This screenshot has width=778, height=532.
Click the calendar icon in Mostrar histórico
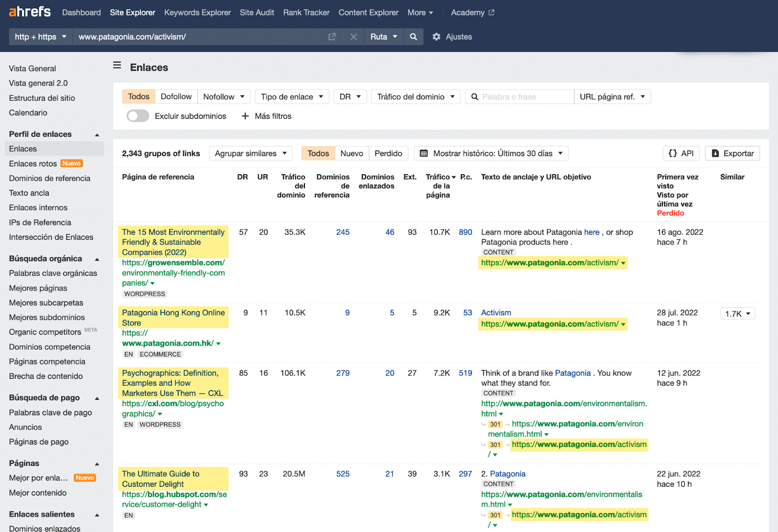(424, 153)
